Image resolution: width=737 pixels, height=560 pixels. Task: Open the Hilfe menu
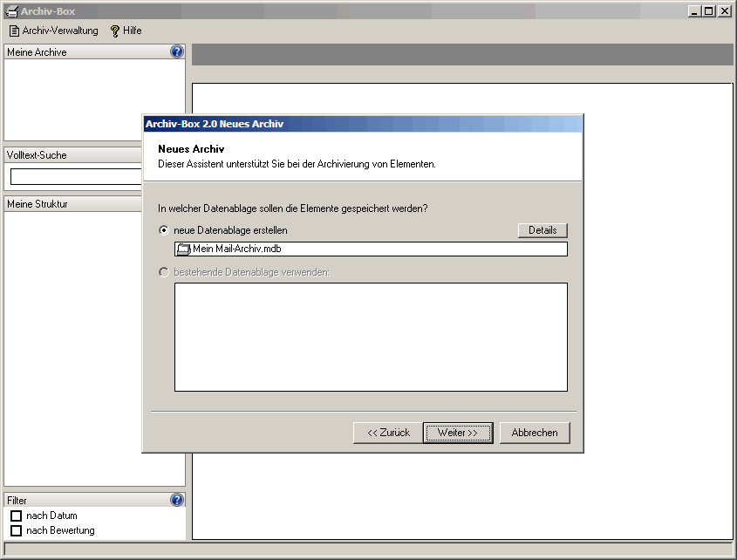[126, 31]
